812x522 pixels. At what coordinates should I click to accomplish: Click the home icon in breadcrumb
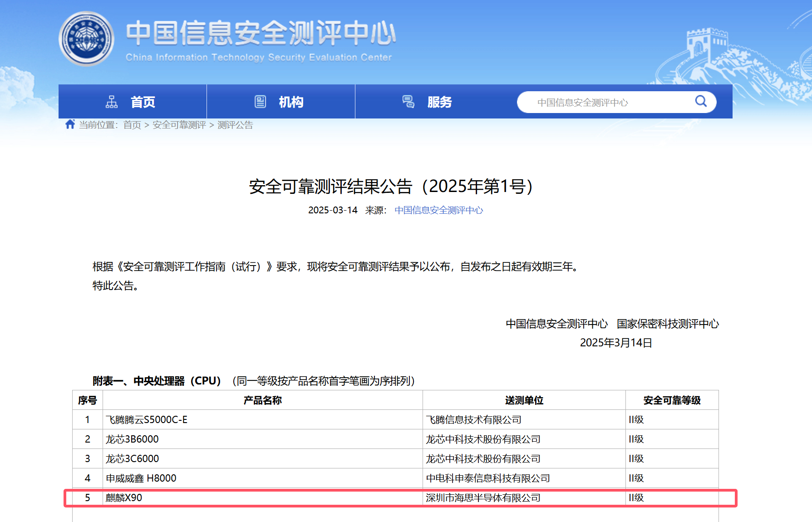[x=70, y=124]
